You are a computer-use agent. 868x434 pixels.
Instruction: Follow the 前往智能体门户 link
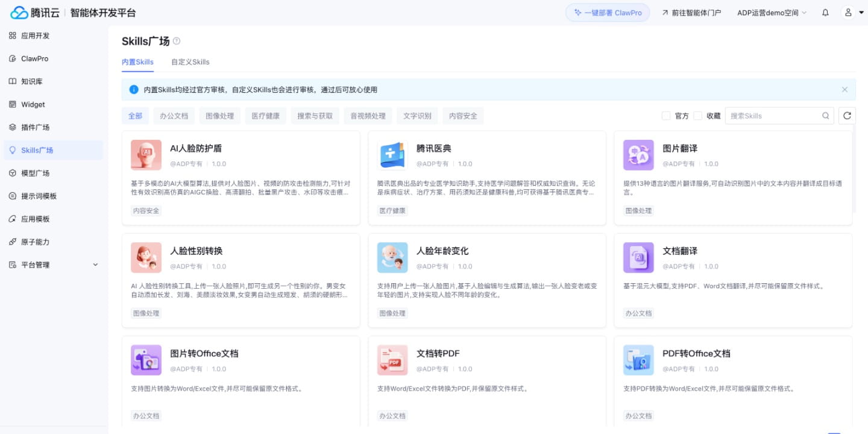click(x=691, y=13)
